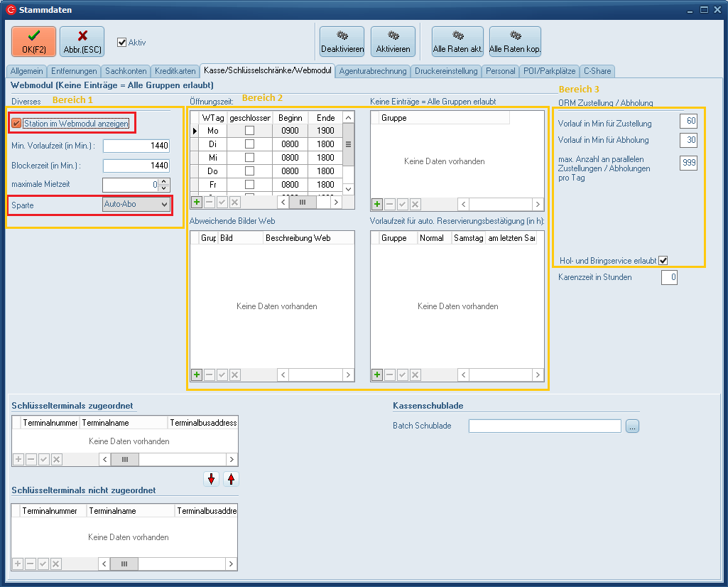Click the Min. Vorlaufzeit input field
728x587 pixels.
[136, 146]
